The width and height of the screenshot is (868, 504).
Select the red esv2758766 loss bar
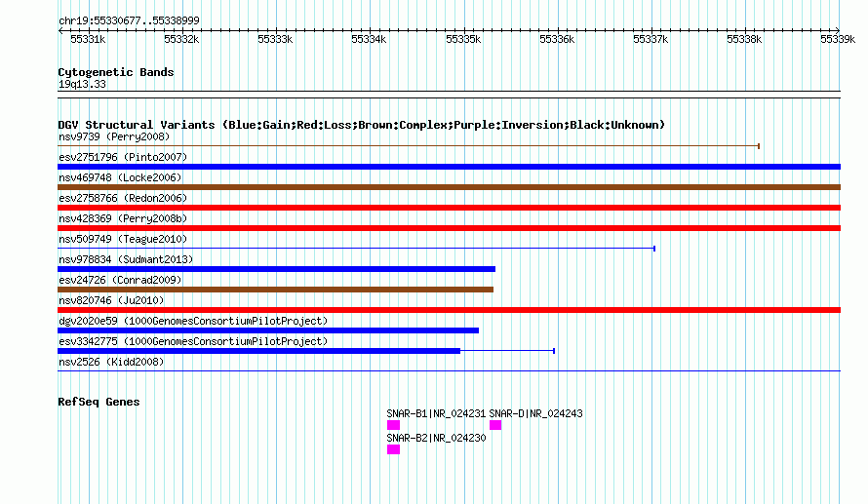click(449, 208)
